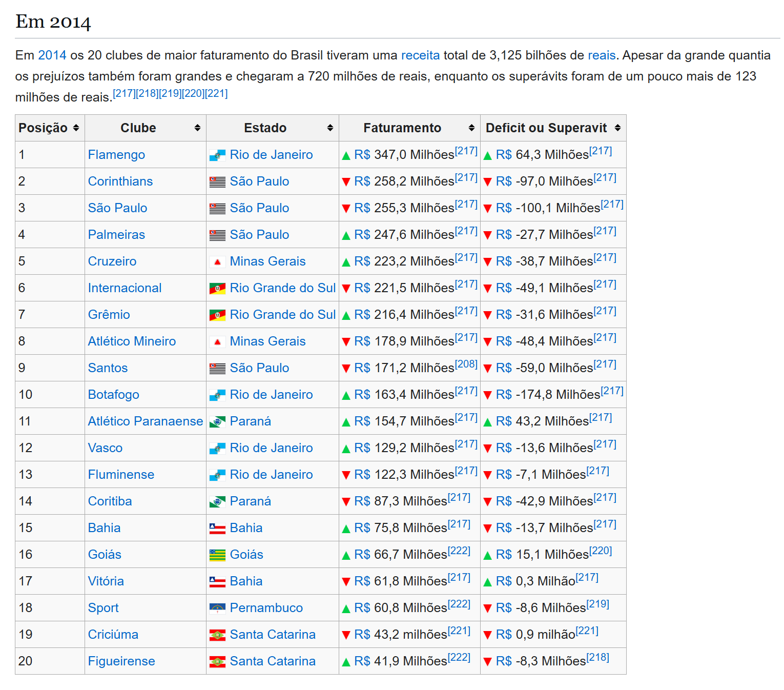Open the Atlético Paranaense club link
This screenshot has width=784, height=690.
[146, 421]
